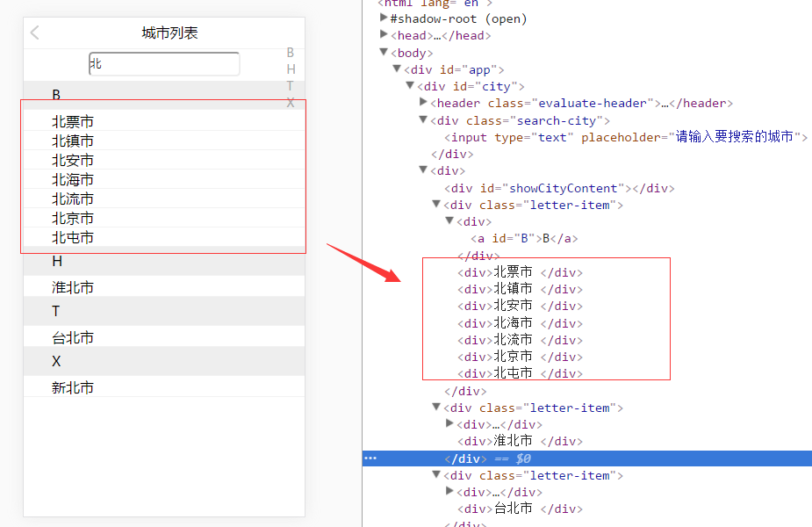Select city 北票市 in the list

(164, 122)
